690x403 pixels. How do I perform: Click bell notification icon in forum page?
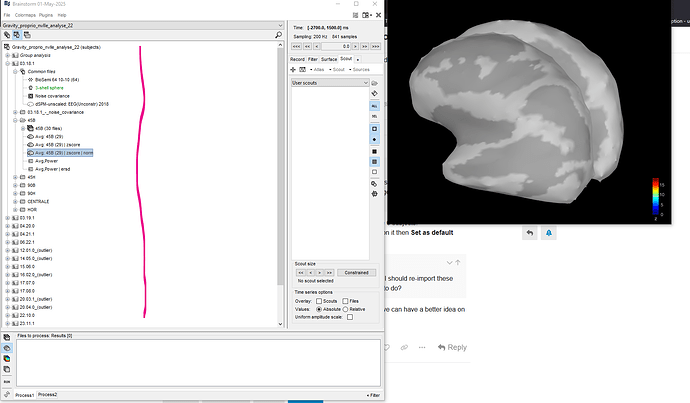tap(549, 233)
